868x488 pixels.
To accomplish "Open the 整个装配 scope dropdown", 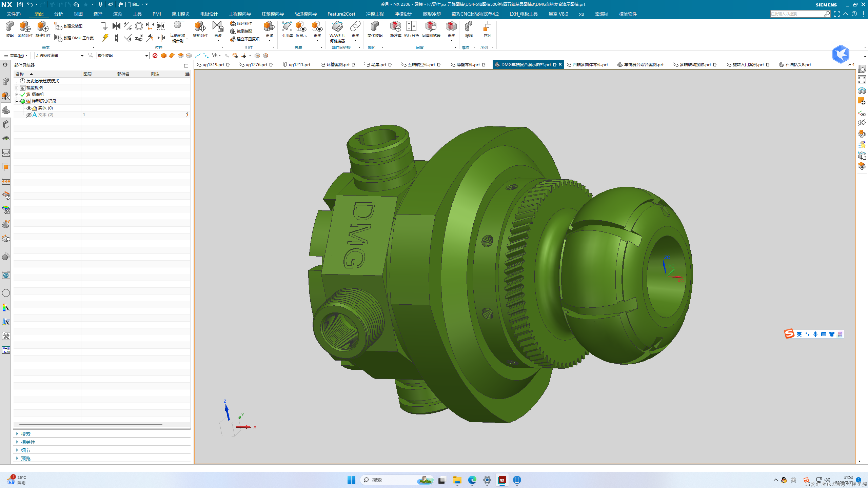I will pyautogui.click(x=123, y=56).
